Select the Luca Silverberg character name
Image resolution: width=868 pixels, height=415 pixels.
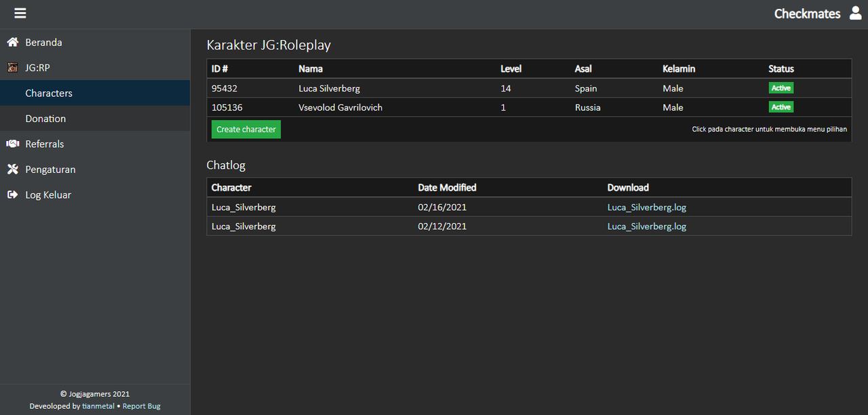[x=329, y=88]
